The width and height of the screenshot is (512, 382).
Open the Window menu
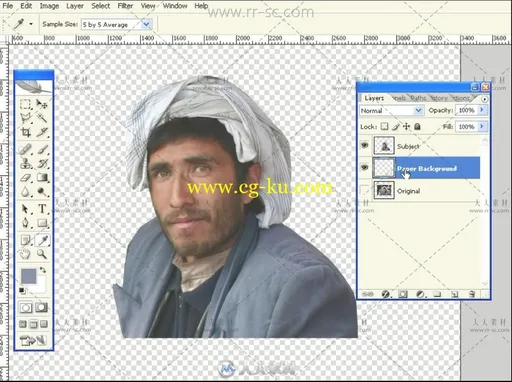[175, 6]
